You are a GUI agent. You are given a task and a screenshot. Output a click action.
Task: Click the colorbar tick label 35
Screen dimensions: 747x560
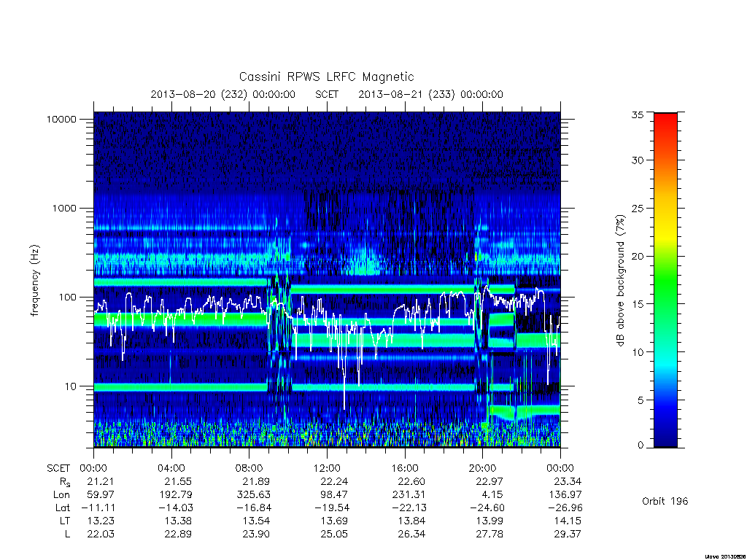coord(638,114)
